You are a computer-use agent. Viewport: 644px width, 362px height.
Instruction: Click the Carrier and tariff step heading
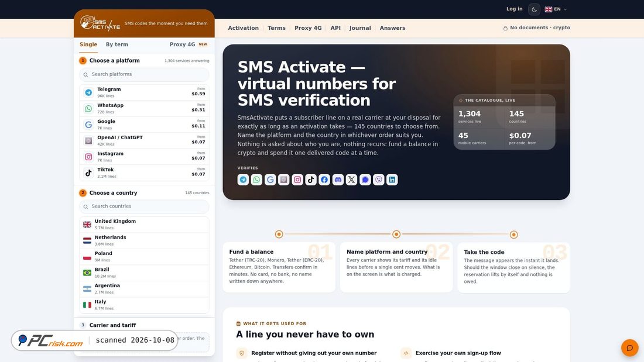tap(112, 325)
